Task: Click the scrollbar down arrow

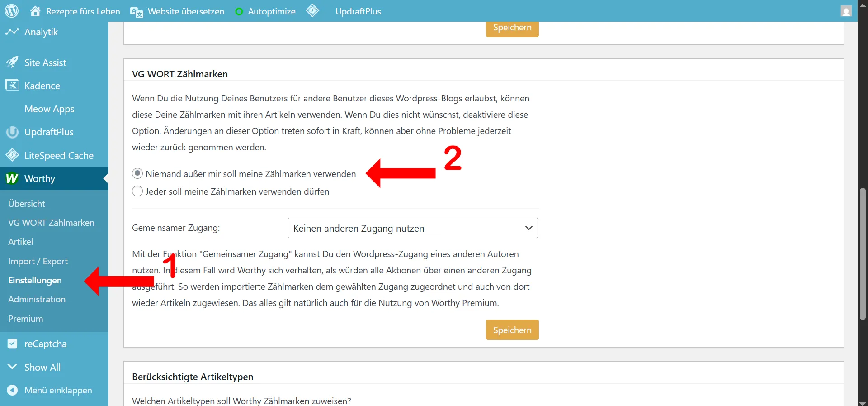Action: click(x=863, y=403)
